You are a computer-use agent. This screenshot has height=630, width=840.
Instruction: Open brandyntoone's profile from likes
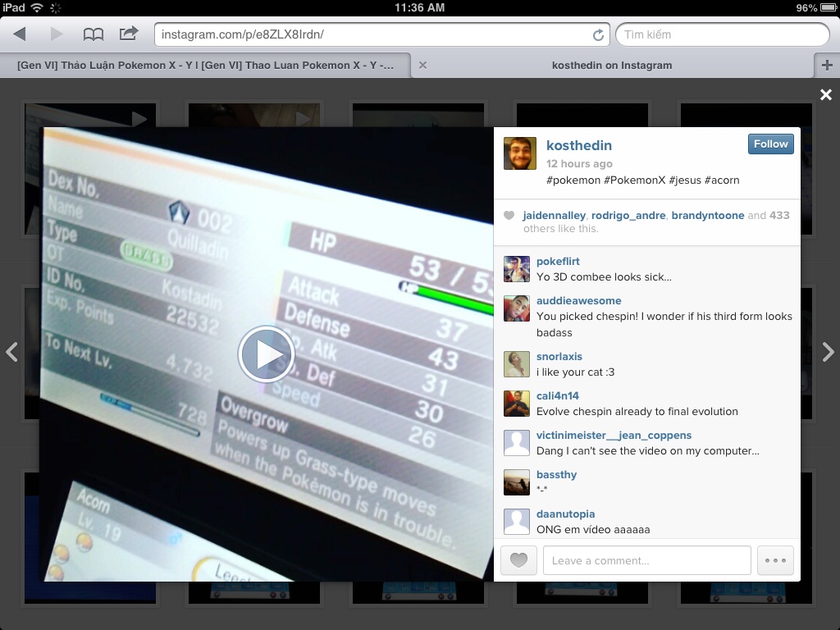708,216
